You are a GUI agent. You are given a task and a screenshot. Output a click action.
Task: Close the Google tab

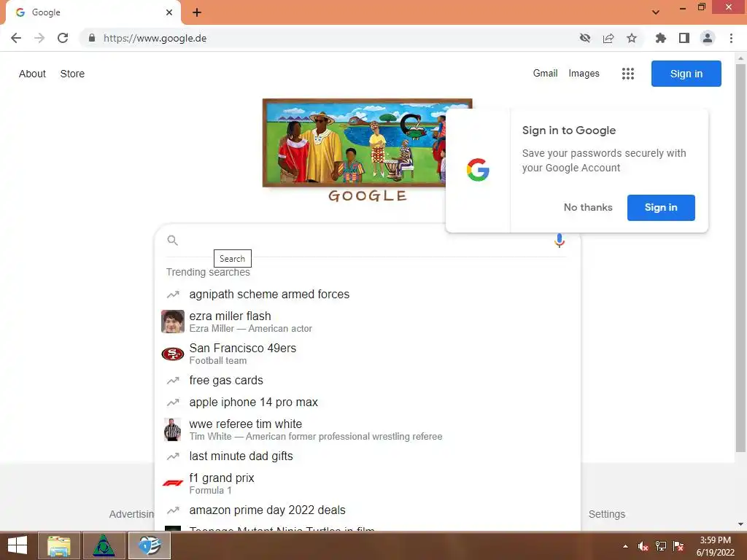169,12
